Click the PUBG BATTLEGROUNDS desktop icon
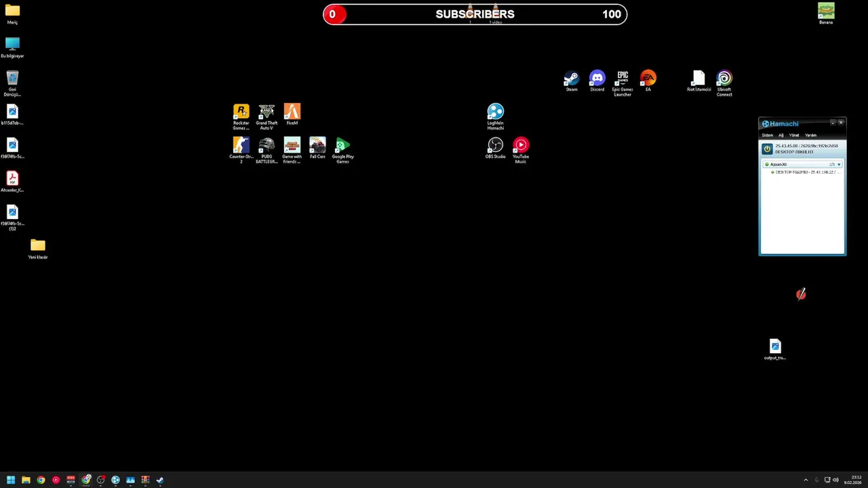The width and height of the screenshot is (868, 488). [267, 150]
